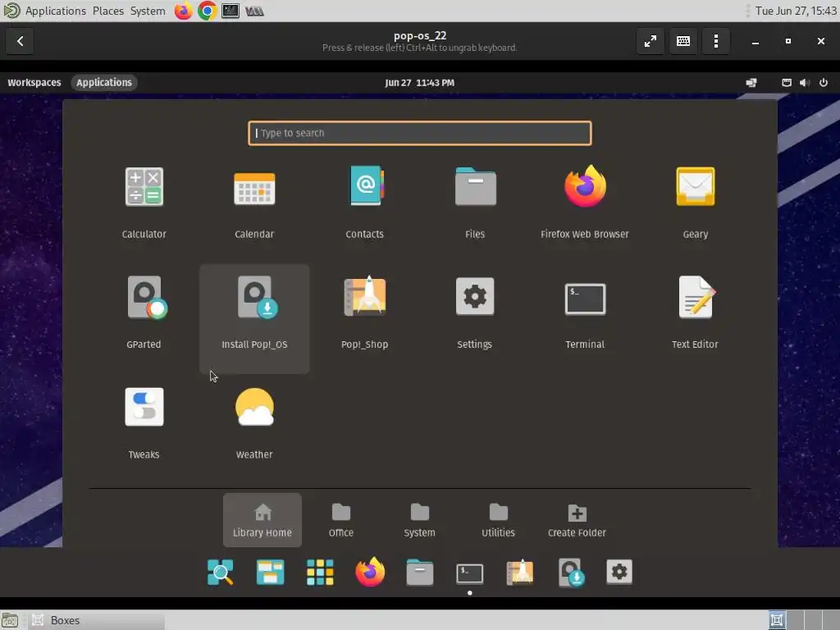This screenshot has width=840, height=630.
Task: Open the Boxes three-dot menu
Action: [716, 41]
